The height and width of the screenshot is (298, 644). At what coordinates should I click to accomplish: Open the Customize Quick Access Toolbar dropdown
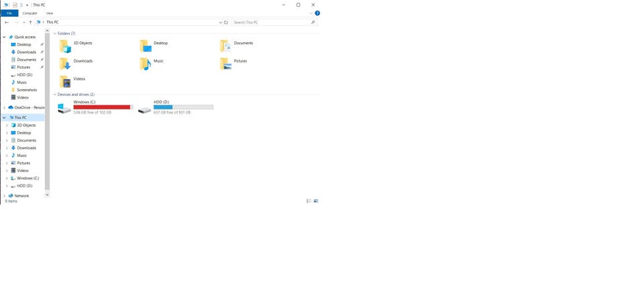click(27, 5)
